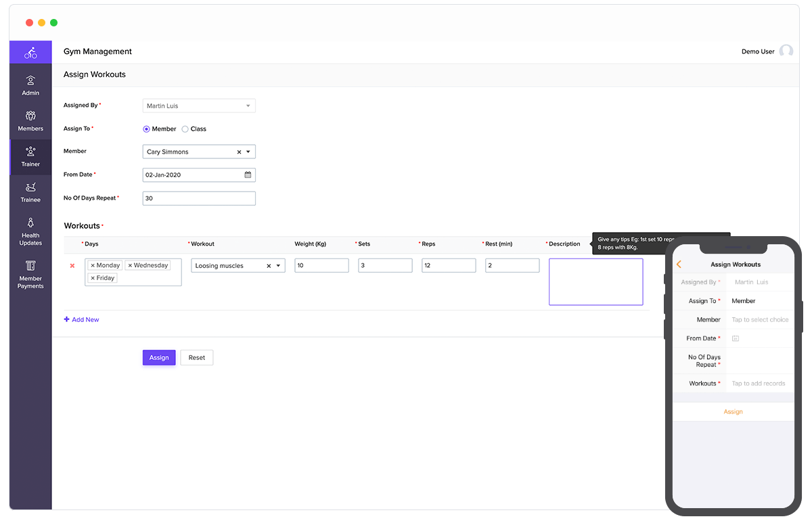The width and height of the screenshot is (812, 521).
Task: Open the From Date calendar picker
Action: click(248, 175)
